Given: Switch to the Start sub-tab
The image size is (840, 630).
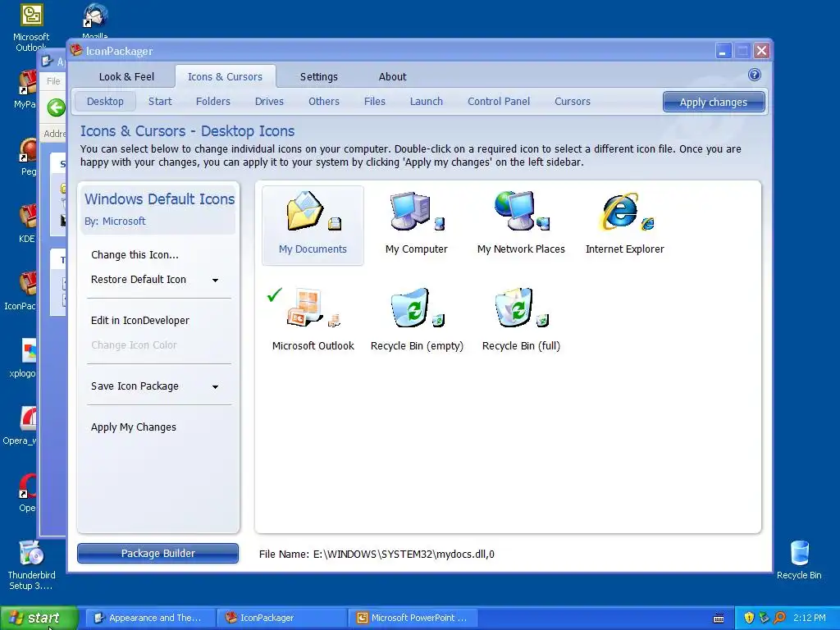Looking at the screenshot, I should 160,101.
